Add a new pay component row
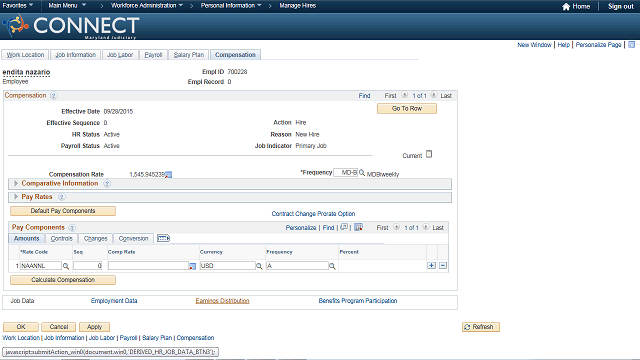The width and height of the screenshot is (640, 360). (x=431, y=266)
